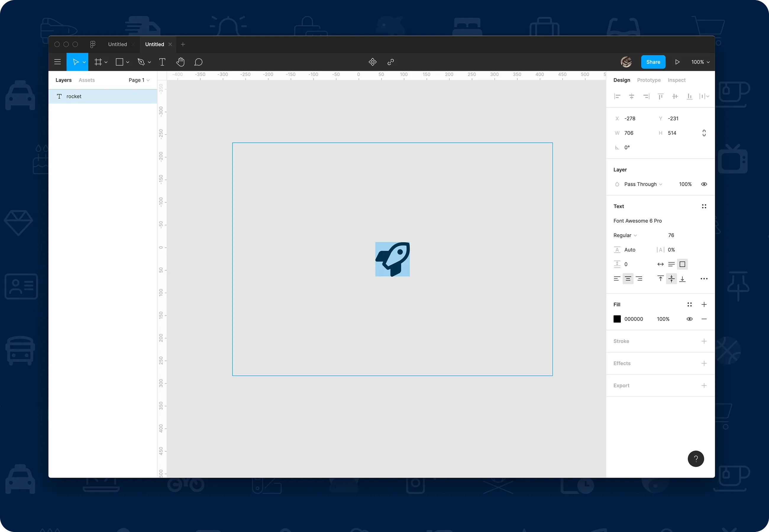Viewport: 769px width, 532px height.
Task: Select the Text tool
Action: 162,62
